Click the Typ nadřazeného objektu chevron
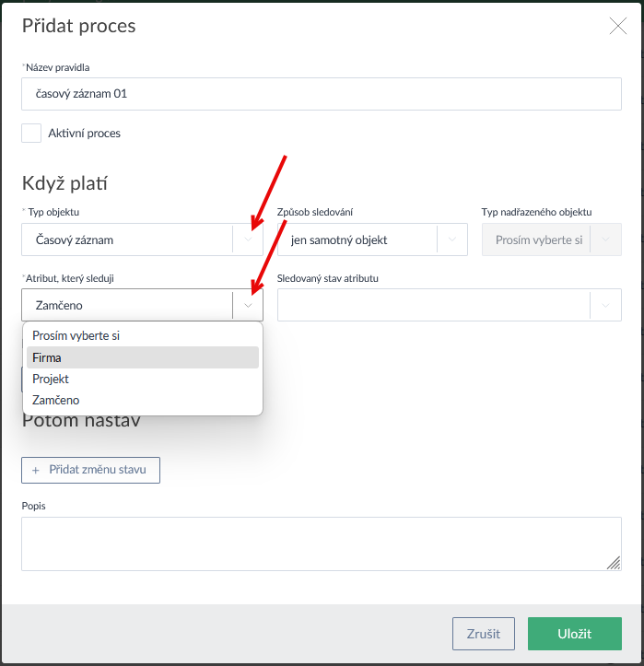 pos(605,240)
